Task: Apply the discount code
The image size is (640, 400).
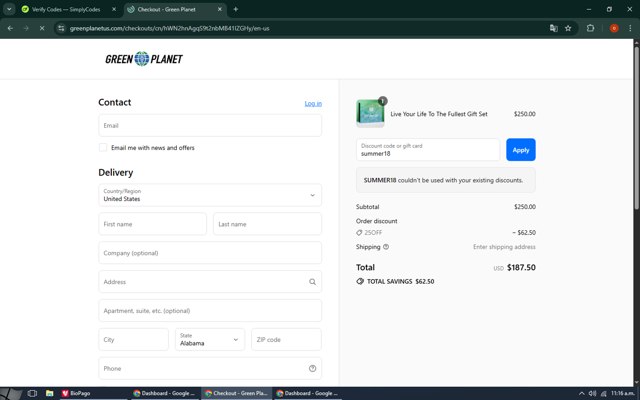Action: 521,150
